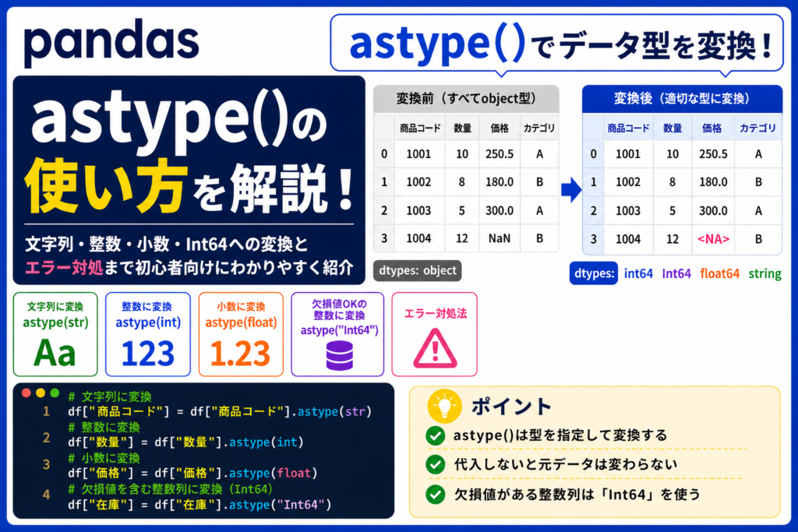Screen dimensions: 798x532
Task: Click the カテゴリ header in the 変換後 table
Action: tap(757, 129)
